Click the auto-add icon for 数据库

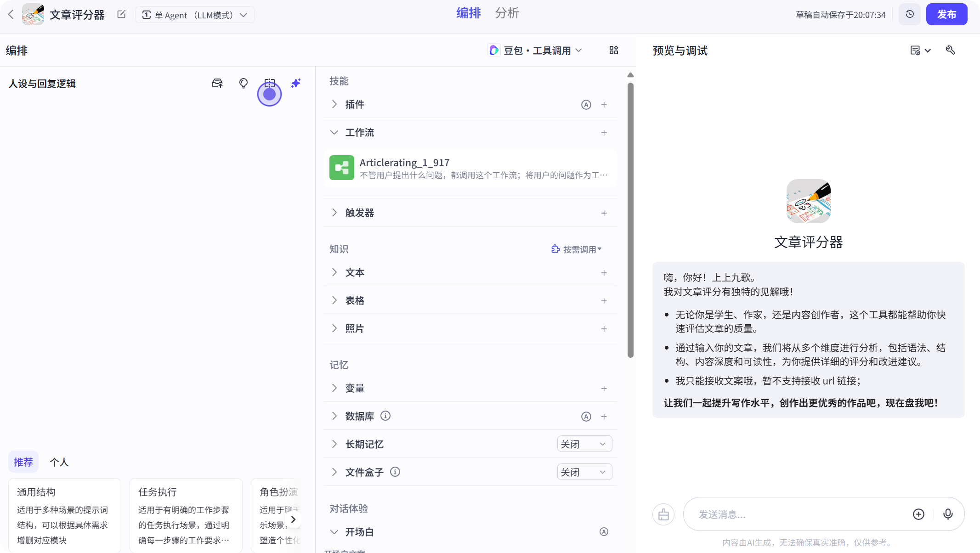pyautogui.click(x=586, y=417)
